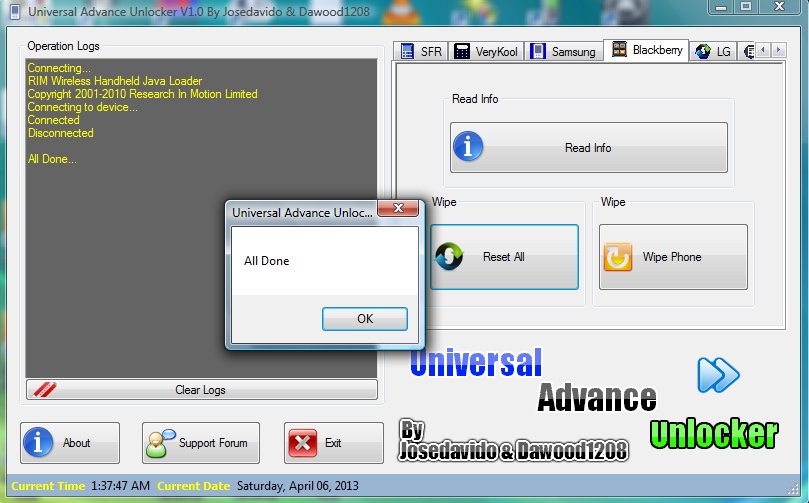Click the Samsung tab phone icon
This screenshot has height=503, width=809.
(538, 51)
